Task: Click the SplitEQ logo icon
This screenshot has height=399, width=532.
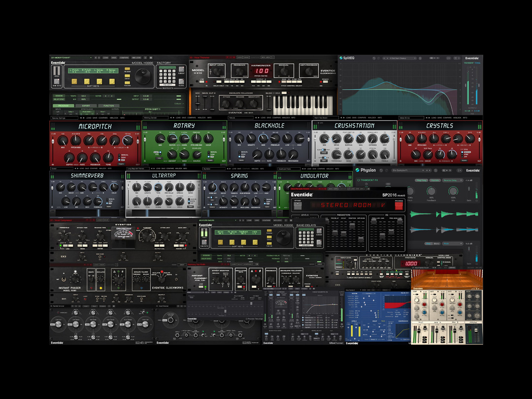Action: (341, 58)
